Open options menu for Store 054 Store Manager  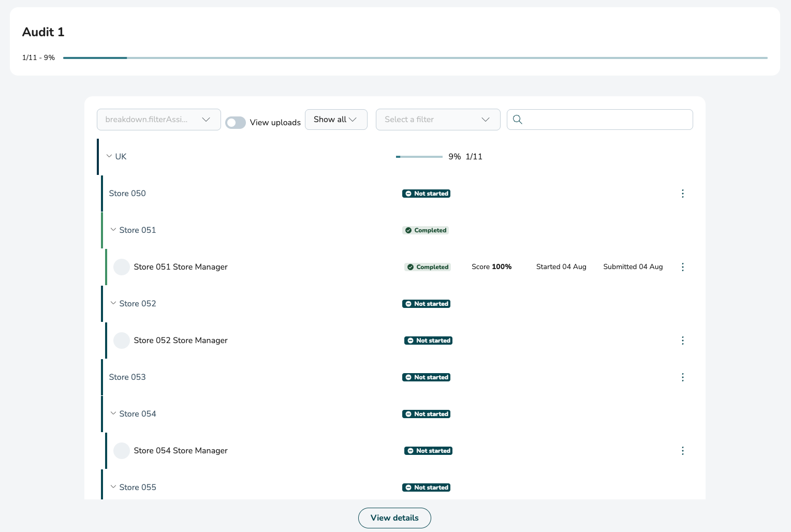(x=682, y=451)
